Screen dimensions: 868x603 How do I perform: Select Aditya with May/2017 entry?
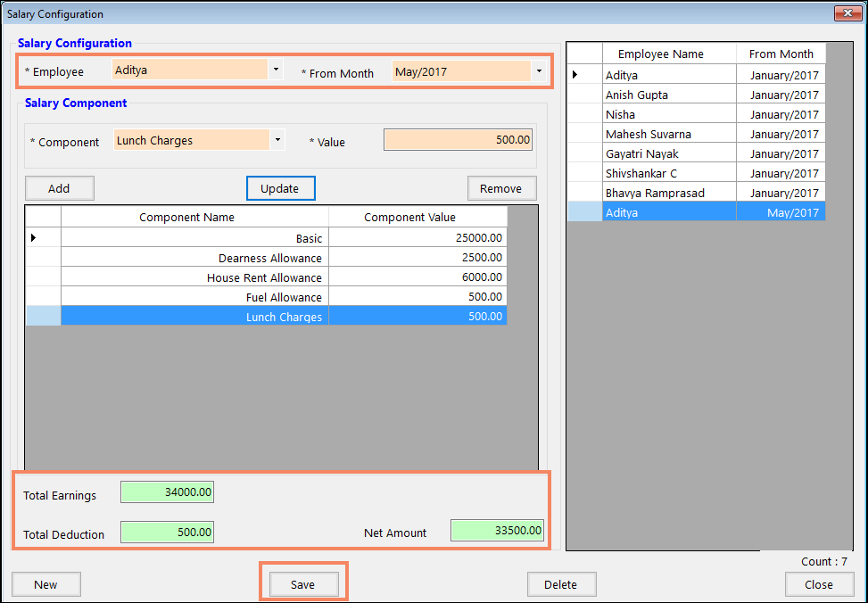tap(697, 212)
